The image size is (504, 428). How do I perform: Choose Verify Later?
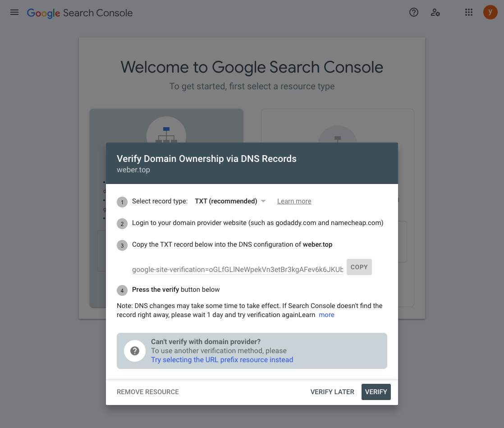332,392
